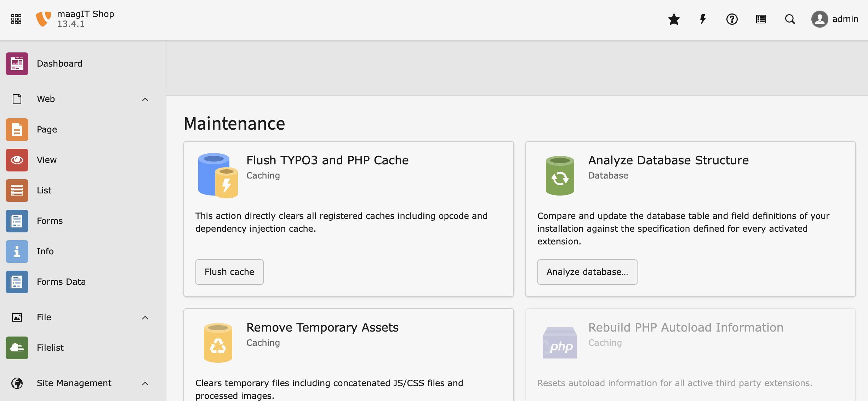The width and height of the screenshot is (868, 401).
Task: Open the View module eye icon
Action: (17, 160)
